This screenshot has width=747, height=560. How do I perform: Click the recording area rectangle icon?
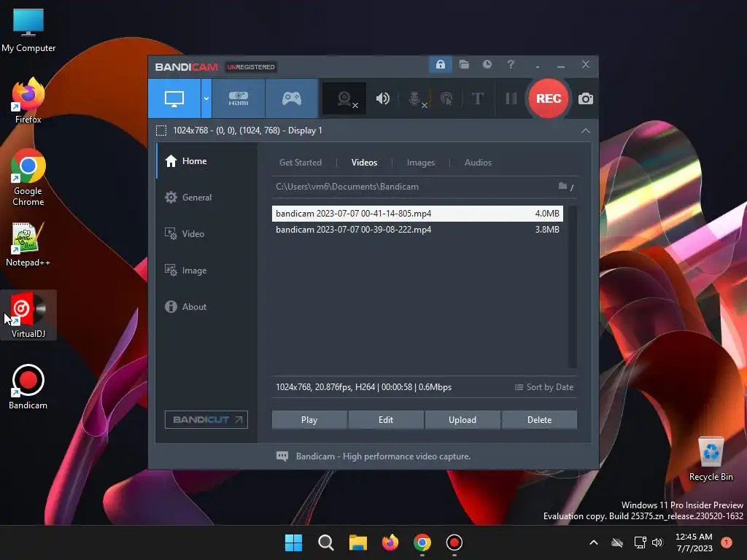click(x=161, y=131)
